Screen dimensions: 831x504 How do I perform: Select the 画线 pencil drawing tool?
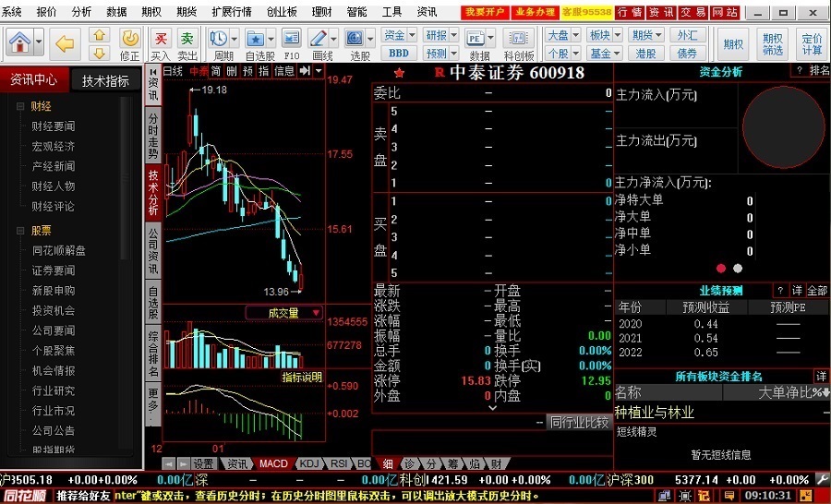pyautogui.click(x=319, y=38)
